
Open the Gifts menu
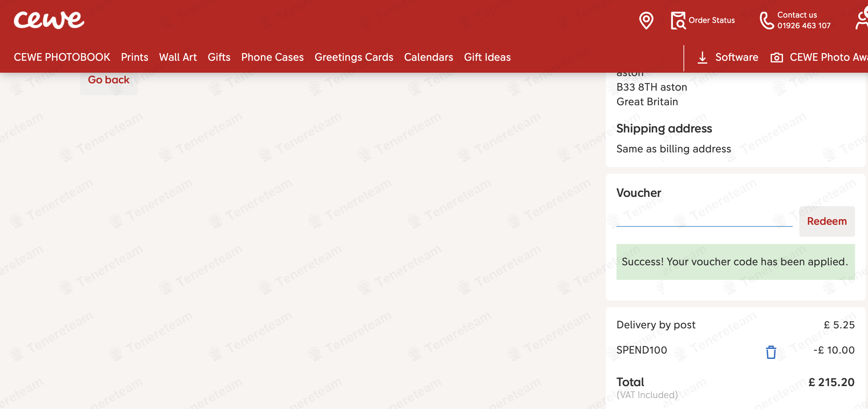point(219,57)
